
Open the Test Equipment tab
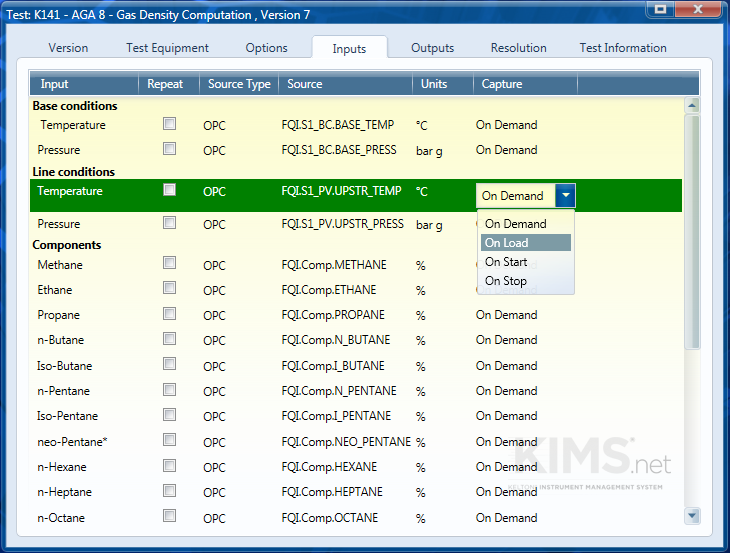tap(167, 48)
